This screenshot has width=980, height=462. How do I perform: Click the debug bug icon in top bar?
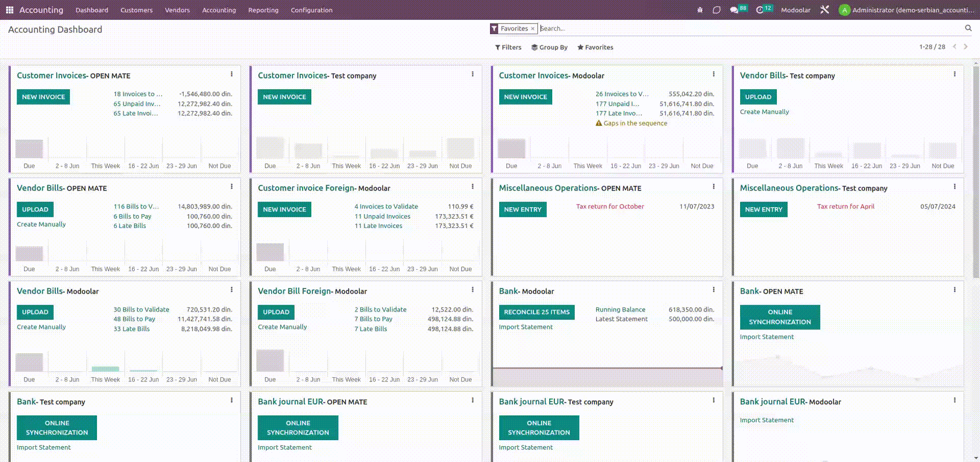tap(700, 10)
